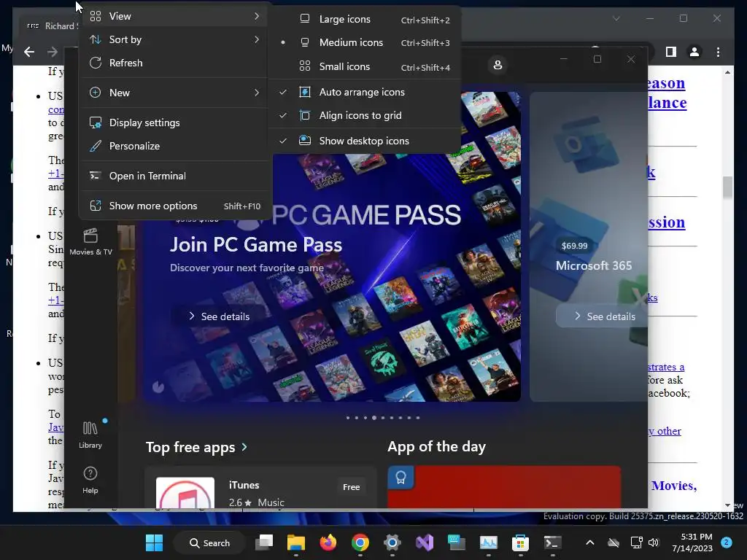Viewport: 747px width, 560px height.
Task: Open Display settings from the context menu
Action: tap(175, 122)
